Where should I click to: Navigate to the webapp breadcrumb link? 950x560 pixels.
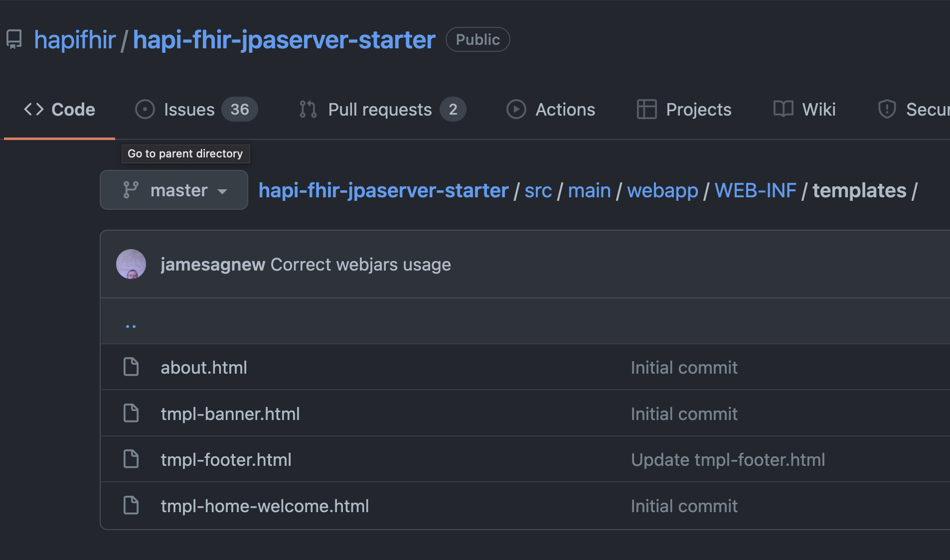[x=662, y=190]
